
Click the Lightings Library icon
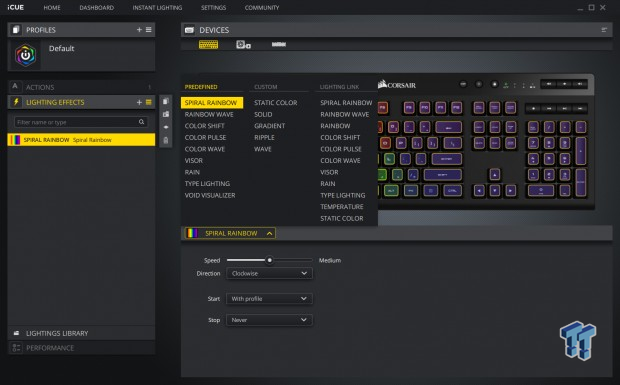[x=16, y=333]
